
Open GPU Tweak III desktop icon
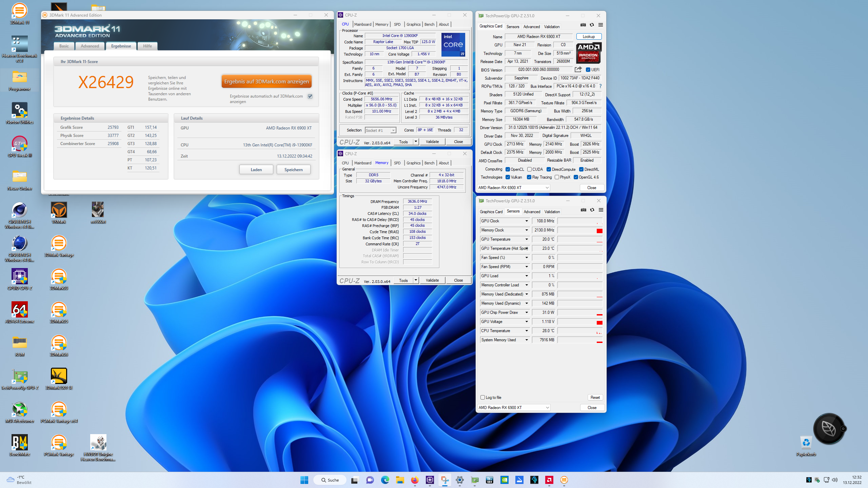tap(19, 146)
